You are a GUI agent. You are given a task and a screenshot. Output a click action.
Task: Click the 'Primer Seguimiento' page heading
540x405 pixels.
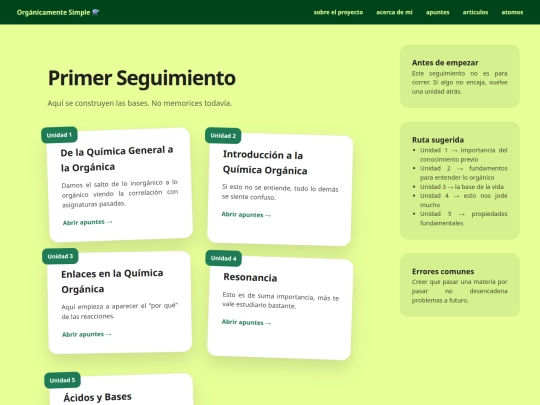(142, 78)
